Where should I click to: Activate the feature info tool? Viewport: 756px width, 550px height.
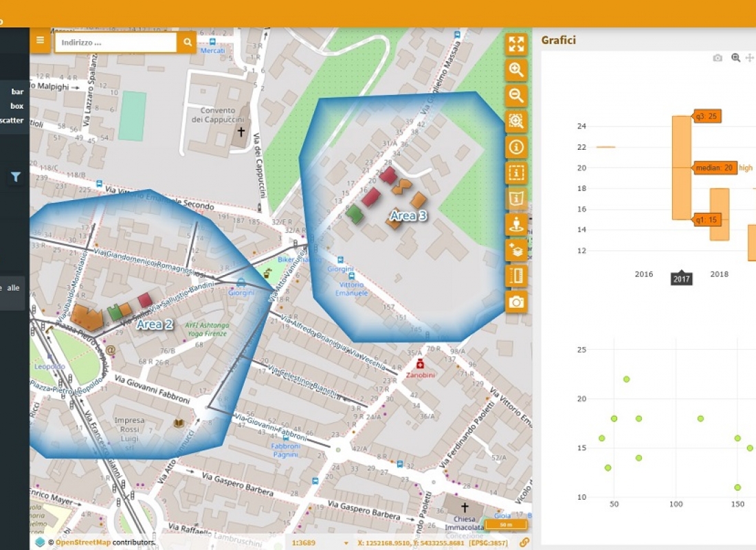point(516,146)
